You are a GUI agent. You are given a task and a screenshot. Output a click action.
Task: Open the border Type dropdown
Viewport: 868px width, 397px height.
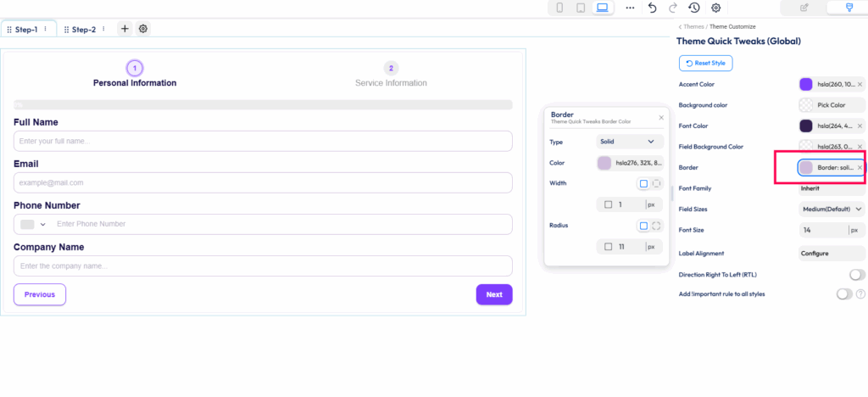click(628, 142)
